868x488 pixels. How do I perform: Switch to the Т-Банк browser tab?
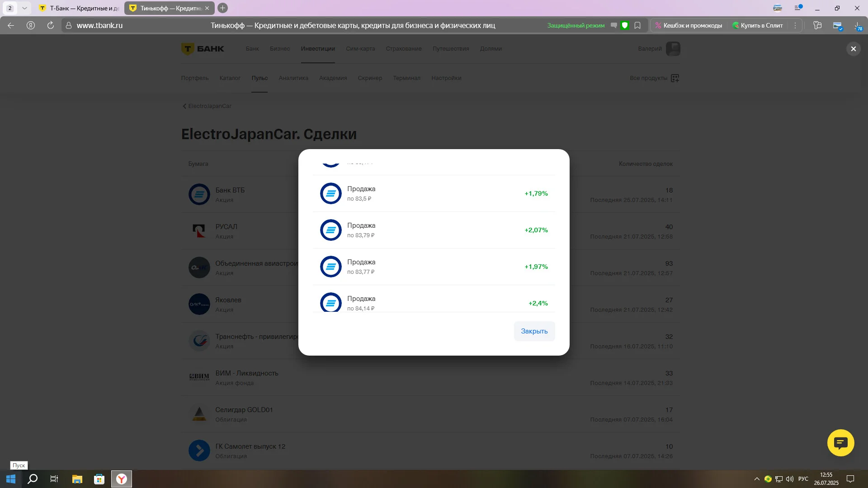click(x=80, y=8)
